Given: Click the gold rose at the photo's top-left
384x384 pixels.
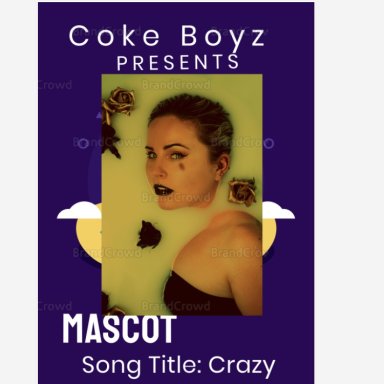Looking at the screenshot, I should [x=118, y=102].
